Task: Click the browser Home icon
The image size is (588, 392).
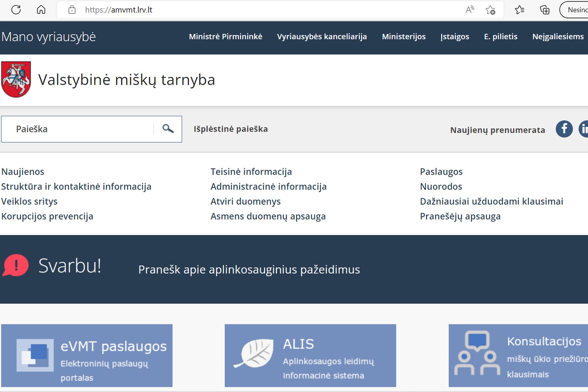Action: 41,10
